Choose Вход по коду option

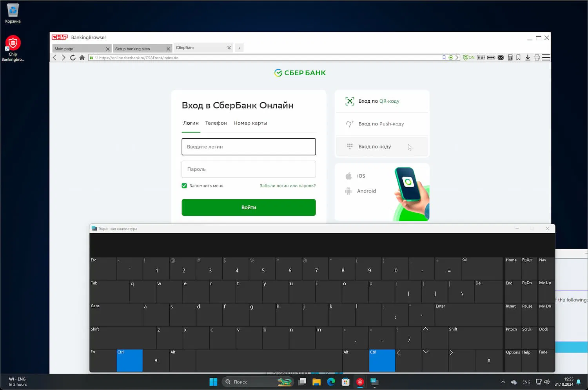tap(382, 147)
